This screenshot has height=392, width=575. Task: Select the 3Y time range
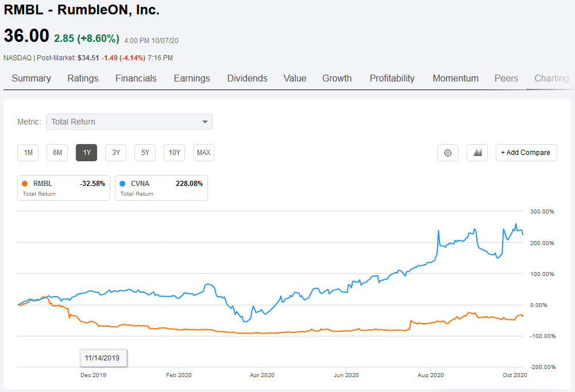[116, 153]
